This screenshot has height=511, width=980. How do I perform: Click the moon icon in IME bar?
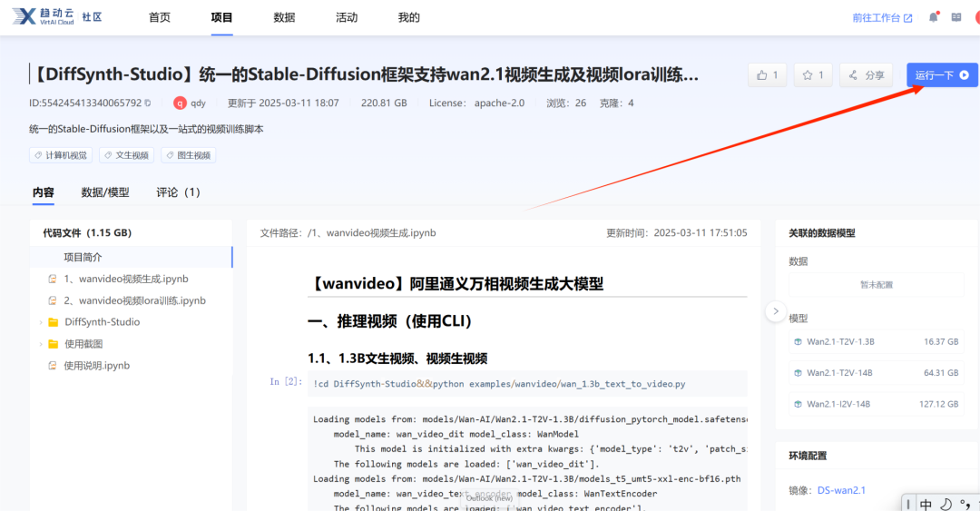[946, 504]
